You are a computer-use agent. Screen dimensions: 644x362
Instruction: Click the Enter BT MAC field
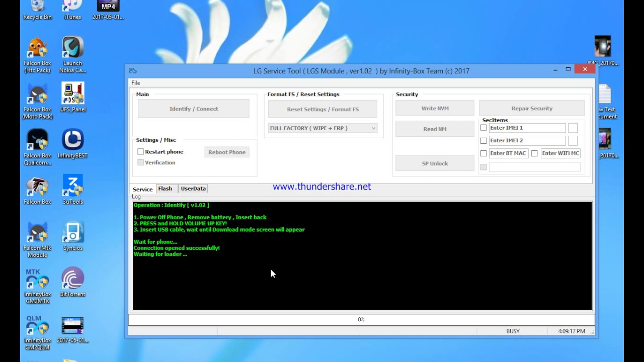pos(508,153)
